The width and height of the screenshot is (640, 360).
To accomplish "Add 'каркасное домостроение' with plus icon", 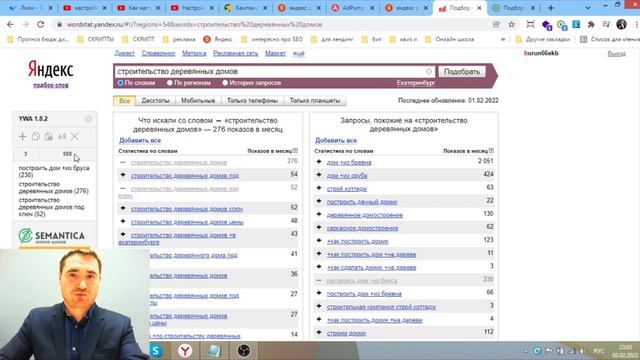I will [319, 228].
